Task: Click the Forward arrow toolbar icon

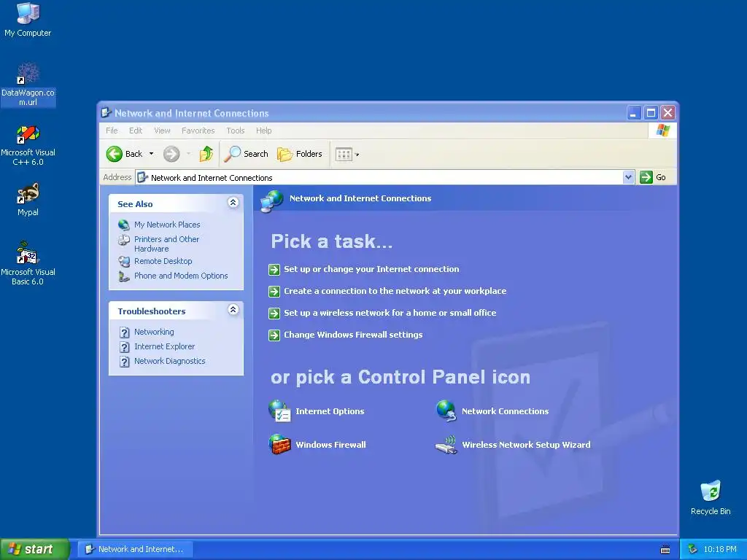Action: point(171,154)
